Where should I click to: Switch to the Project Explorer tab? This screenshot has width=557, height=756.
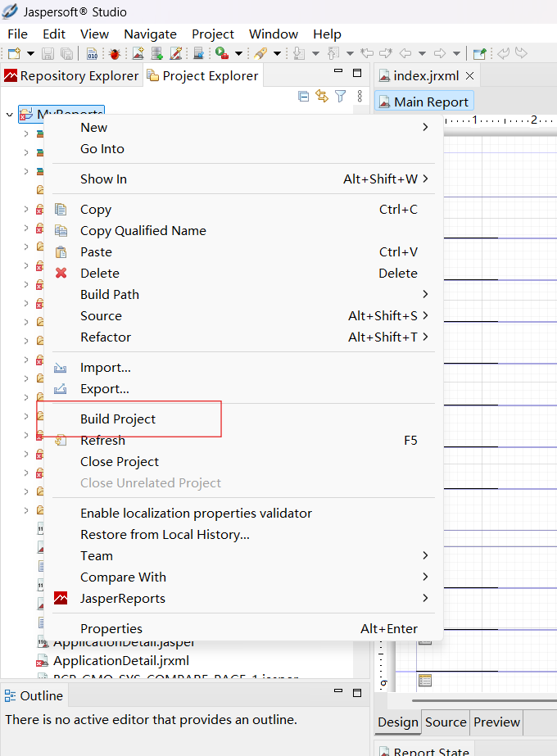tap(203, 75)
